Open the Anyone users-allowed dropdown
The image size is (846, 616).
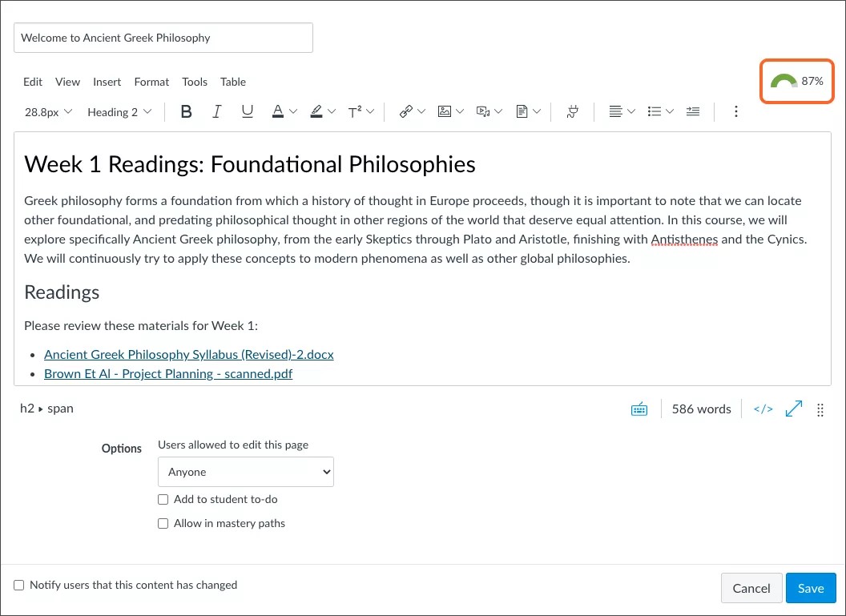point(245,472)
